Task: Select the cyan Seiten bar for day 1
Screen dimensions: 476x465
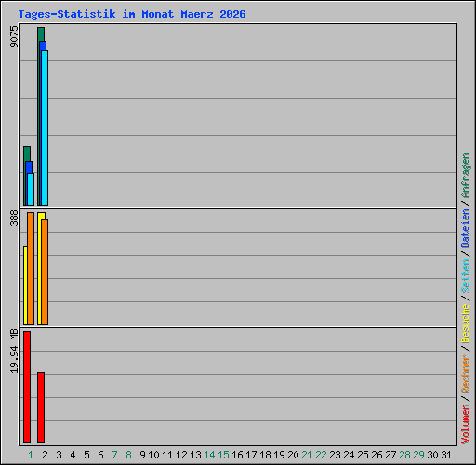Action: click(x=32, y=189)
